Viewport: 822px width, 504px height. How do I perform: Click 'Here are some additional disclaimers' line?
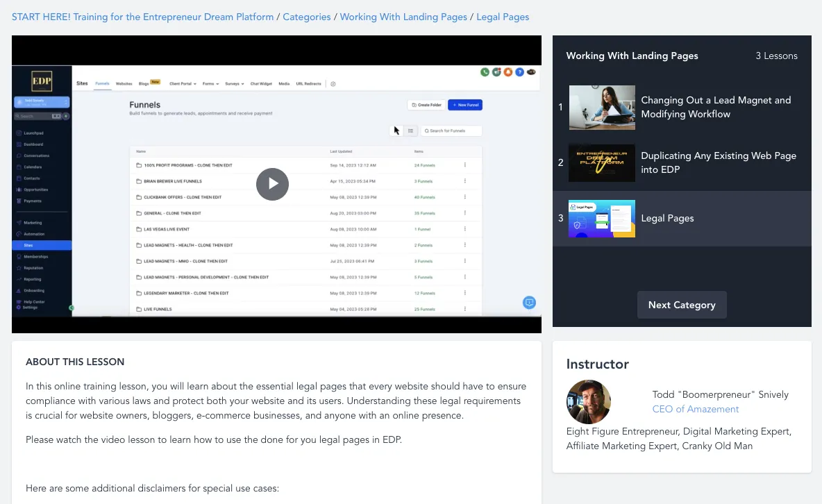pyautogui.click(x=152, y=488)
